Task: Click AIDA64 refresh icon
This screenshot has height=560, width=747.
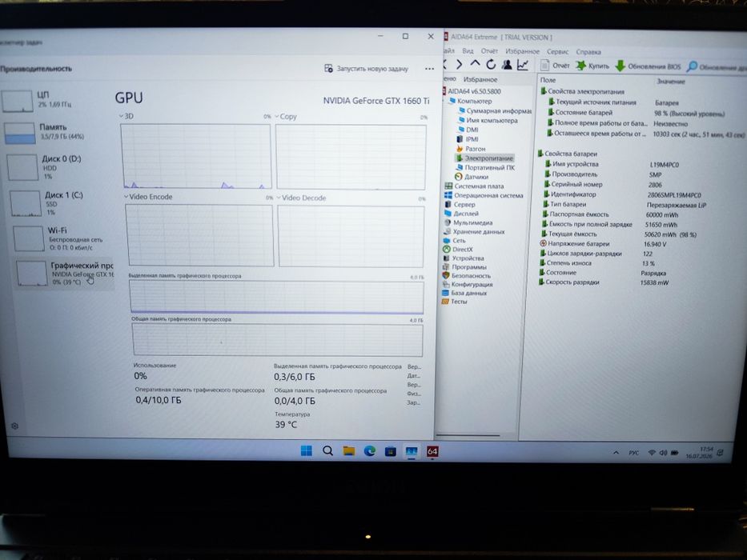Action: pyautogui.click(x=491, y=64)
